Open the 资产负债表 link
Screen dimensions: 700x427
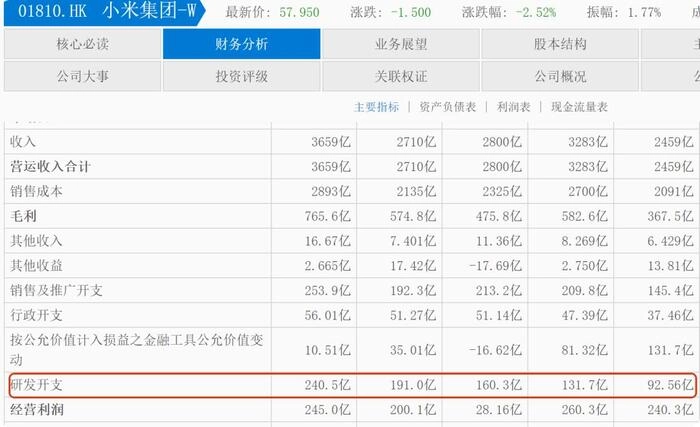tap(448, 107)
